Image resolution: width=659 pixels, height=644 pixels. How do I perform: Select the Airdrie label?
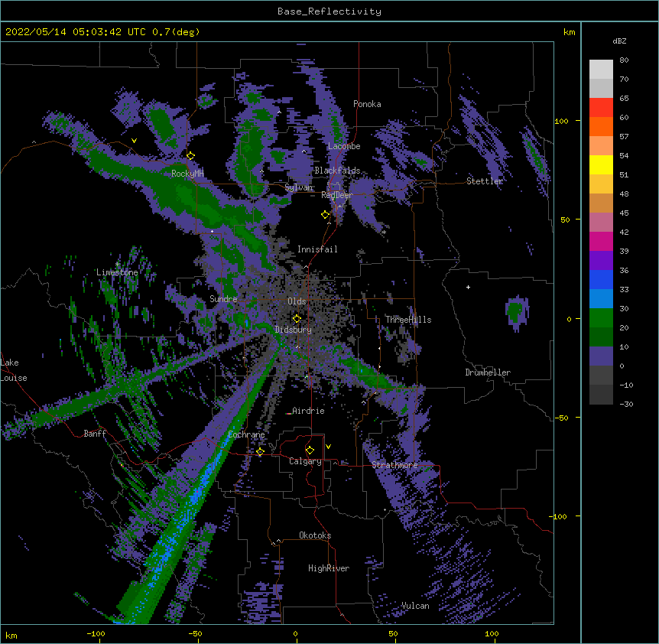[x=308, y=411]
